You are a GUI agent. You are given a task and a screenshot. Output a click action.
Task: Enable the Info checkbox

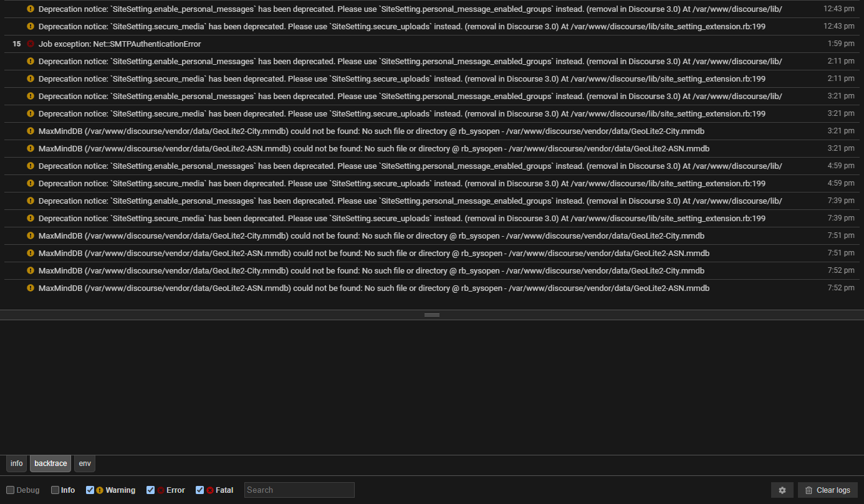(54, 490)
